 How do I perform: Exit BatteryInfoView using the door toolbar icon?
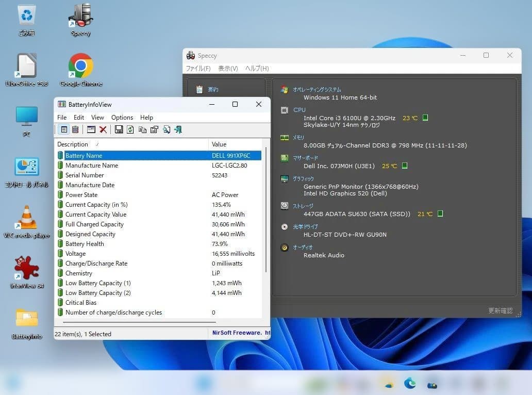pos(178,129)
